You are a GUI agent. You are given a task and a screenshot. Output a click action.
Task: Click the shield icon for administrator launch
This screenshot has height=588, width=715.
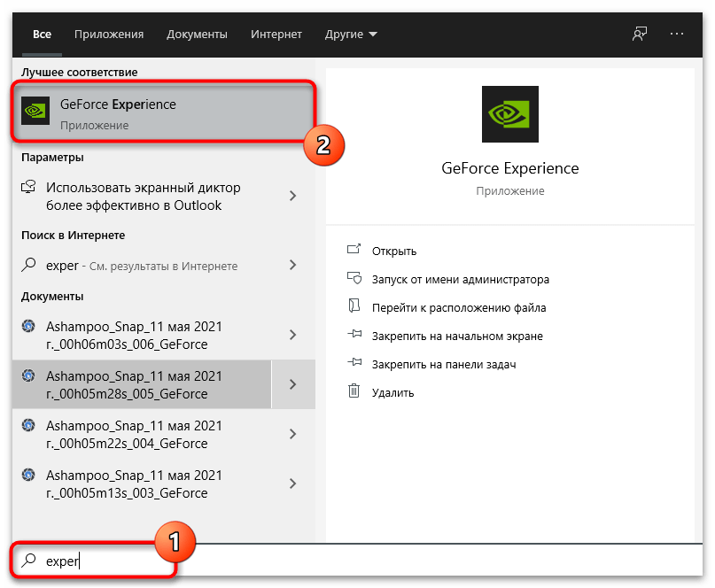(354, 277)
